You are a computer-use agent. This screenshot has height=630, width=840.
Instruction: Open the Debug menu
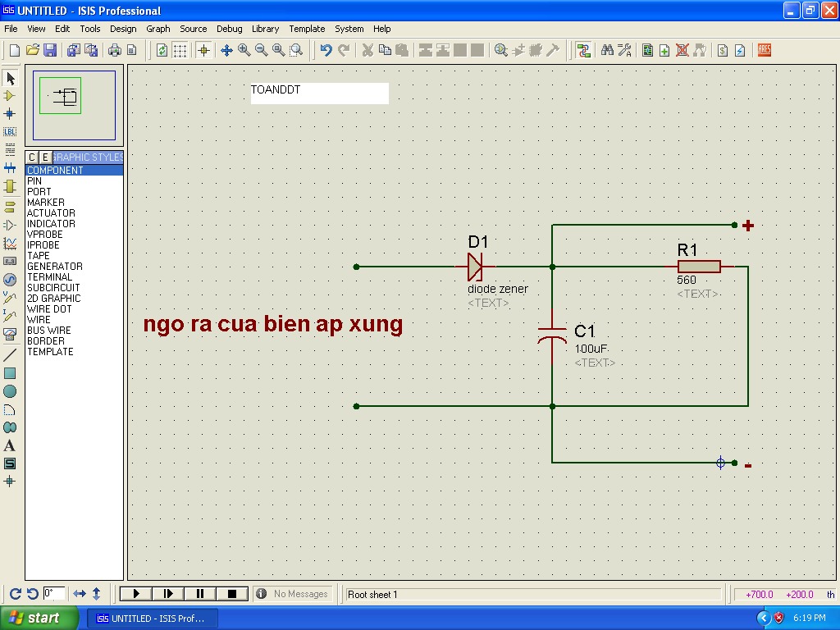pos(229,29)
